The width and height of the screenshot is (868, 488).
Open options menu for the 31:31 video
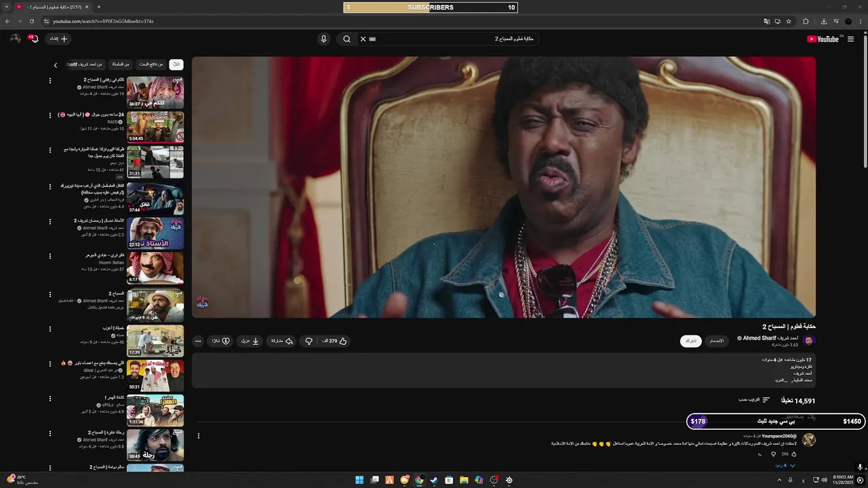click(x=50, y=150)
